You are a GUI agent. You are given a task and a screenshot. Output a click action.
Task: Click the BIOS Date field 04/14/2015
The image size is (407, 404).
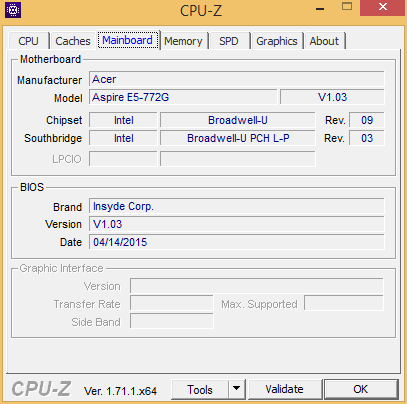237,242
